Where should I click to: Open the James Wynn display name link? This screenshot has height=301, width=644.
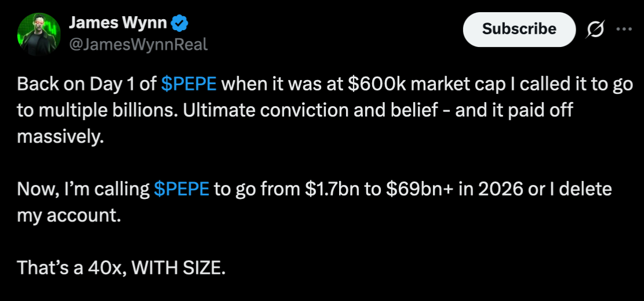(118, 24)
